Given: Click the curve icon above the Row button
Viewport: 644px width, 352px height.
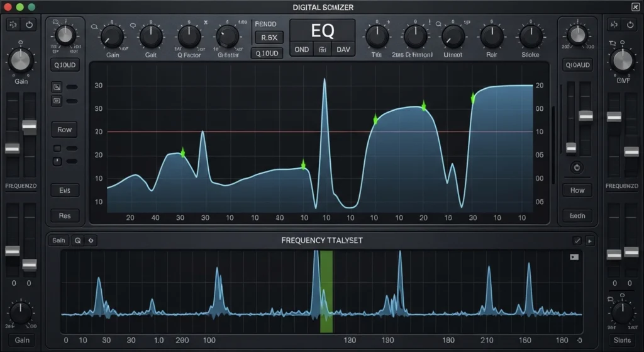Looking at the screenshot, I should pyautogui.click(x=57, y=87).
